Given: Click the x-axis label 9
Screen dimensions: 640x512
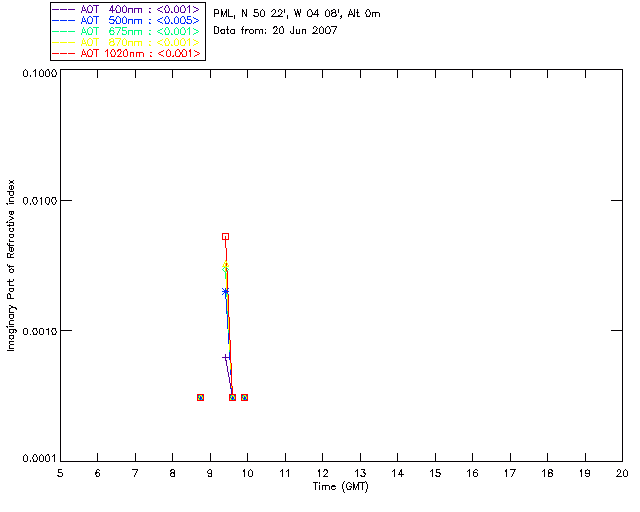Looking at the screenshot, I should pyautogui.click(x=210, y=473).
